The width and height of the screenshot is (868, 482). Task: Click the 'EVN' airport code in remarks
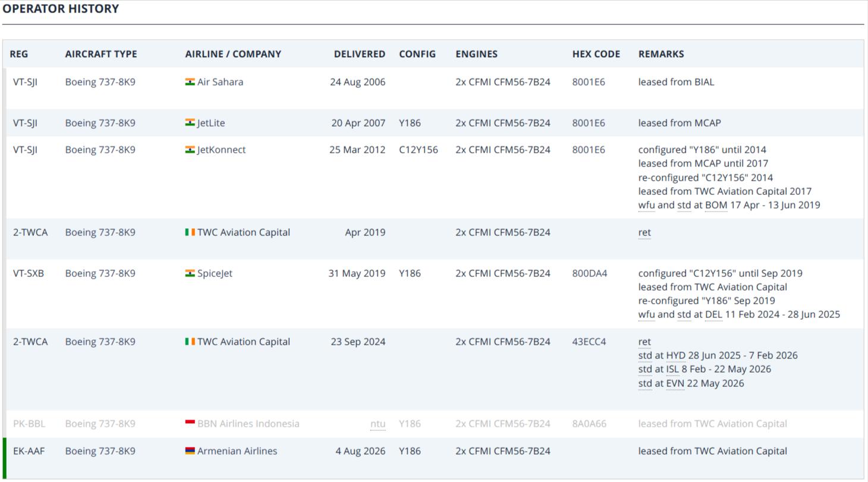[675, 383]
